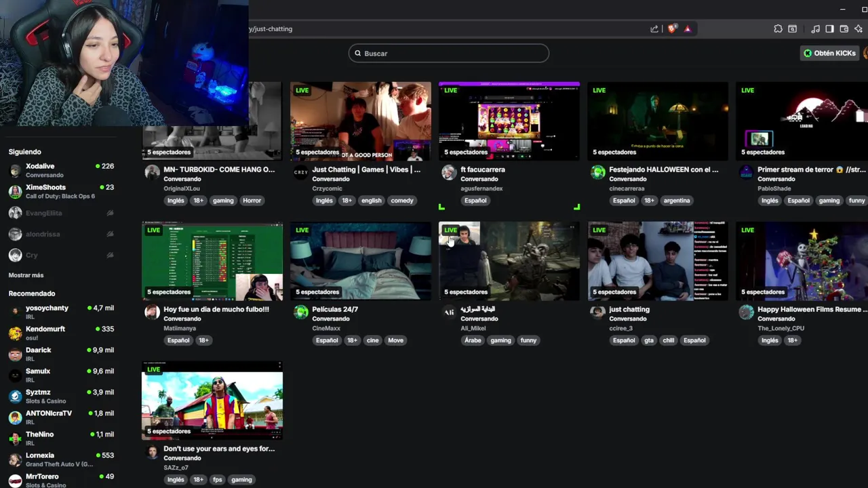This screenshot has width=868, height=488.
Task: Open the browser extensions puzzle icon
Action: click(778, 29)
